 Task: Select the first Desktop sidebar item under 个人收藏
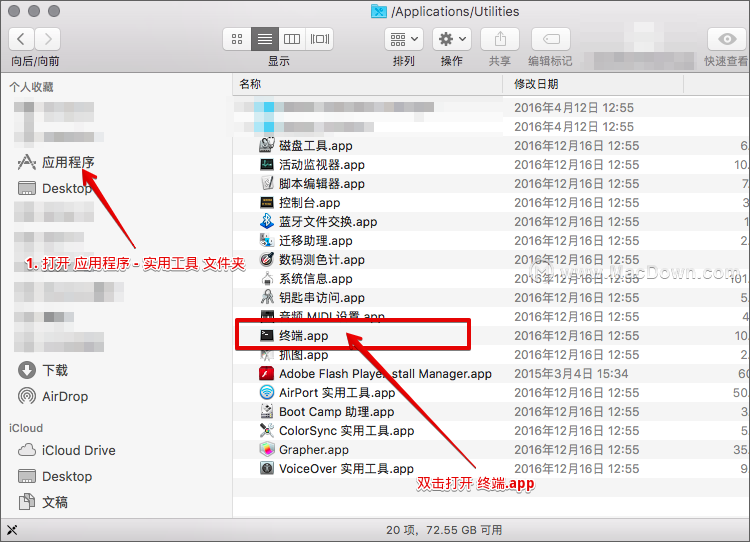click(x=55, y=188)
